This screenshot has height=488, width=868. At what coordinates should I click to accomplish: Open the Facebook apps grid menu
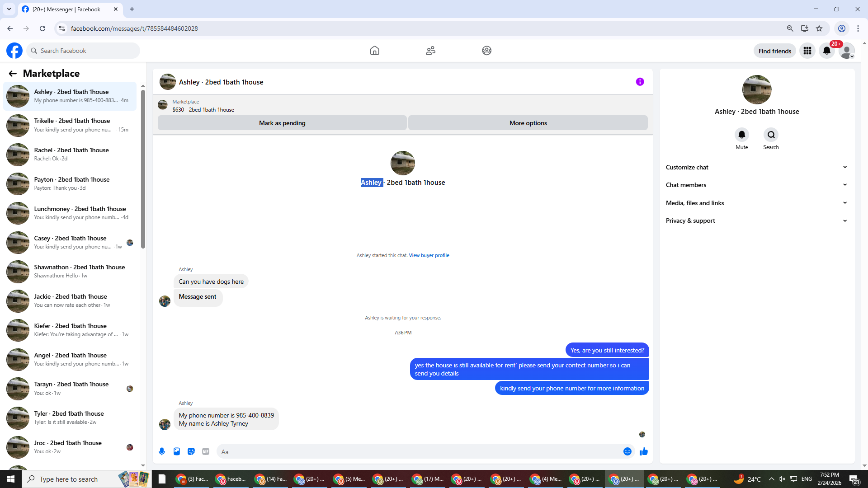(x=807, y=51)
